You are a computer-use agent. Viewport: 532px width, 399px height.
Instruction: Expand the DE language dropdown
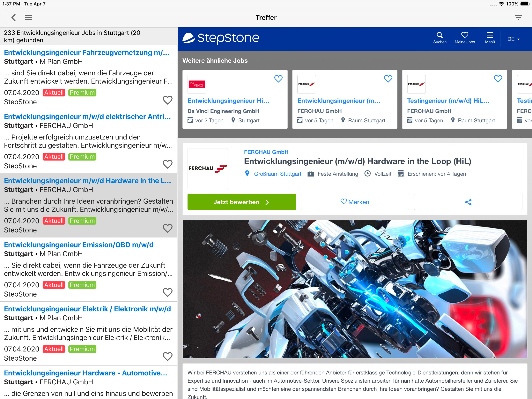(514, 39)
